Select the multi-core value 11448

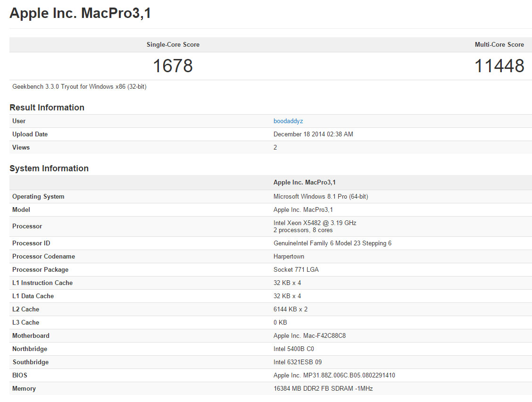[x=499, y=66]
